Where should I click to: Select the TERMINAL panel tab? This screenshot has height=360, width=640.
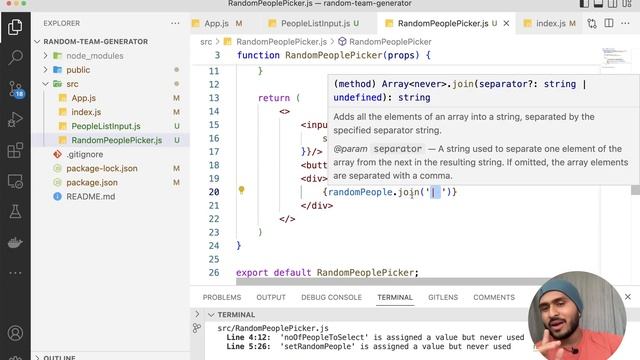point(395,297)
